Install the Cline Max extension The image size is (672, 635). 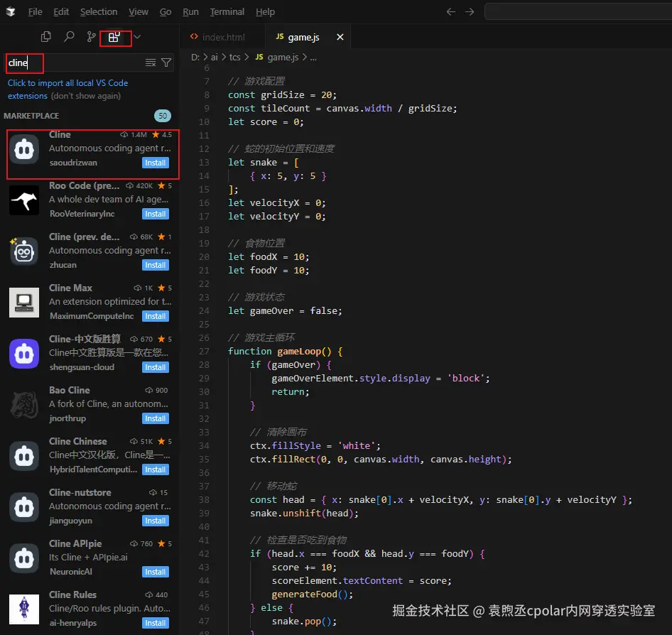pyautogui.click(x=155, y=316)
